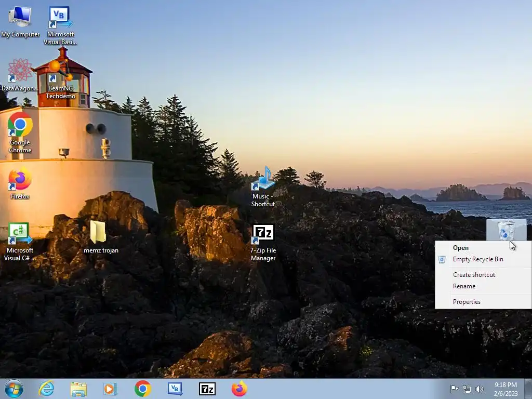Launch Internet Explorer from the taskbar
Image resolution: width=532 pixels, height=399 pixels.
[46, 389]
